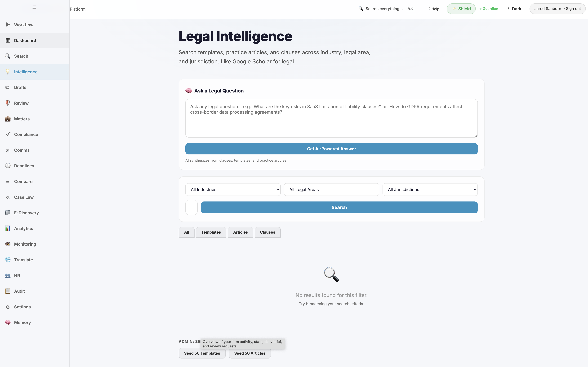Click the Search everything field
This screenshot has height=367, width=588.
coord(386,9)
